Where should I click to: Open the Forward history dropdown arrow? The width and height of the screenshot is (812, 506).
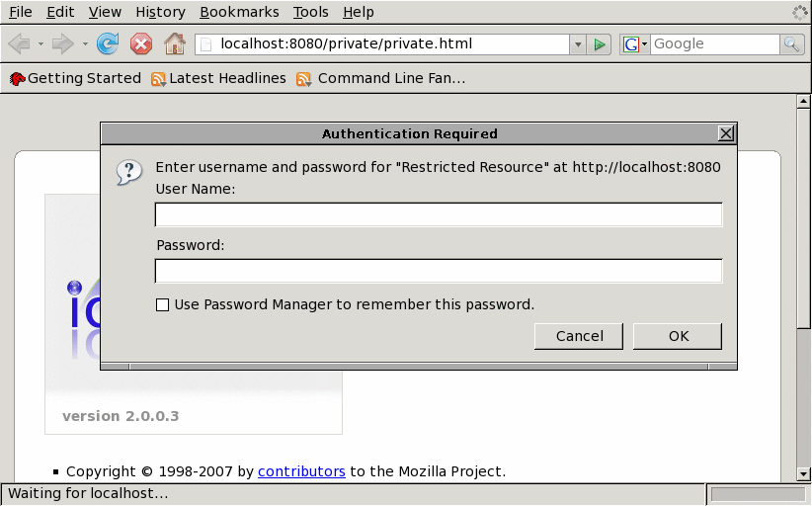(x=85, y=44)
